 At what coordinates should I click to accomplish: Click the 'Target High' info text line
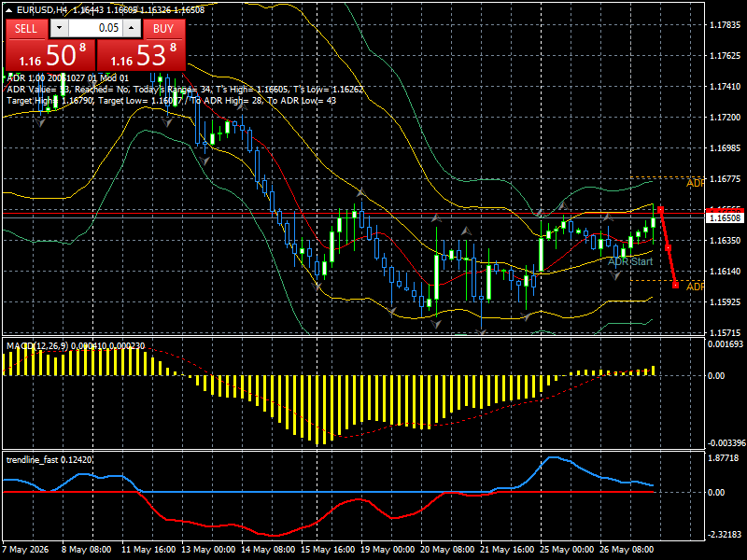click(x=172, y=101)
